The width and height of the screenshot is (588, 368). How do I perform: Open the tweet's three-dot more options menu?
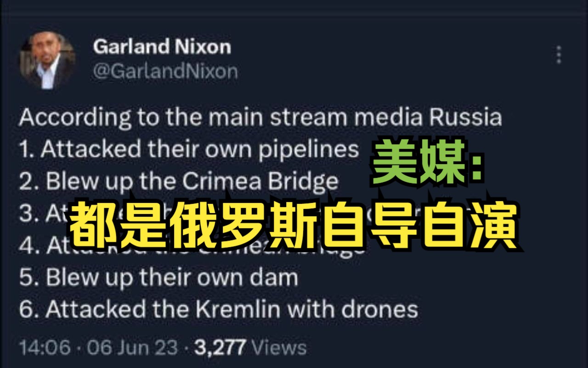[x=559, y=55]
